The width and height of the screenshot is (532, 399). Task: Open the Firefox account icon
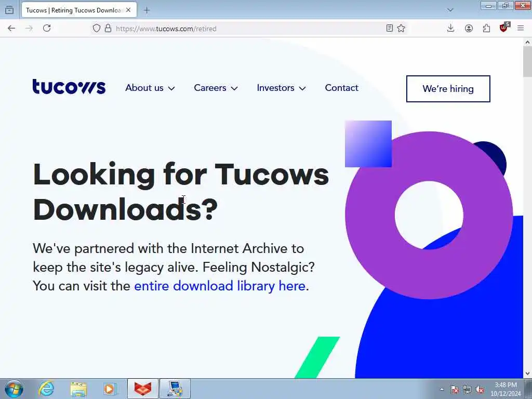coord(469,28)
